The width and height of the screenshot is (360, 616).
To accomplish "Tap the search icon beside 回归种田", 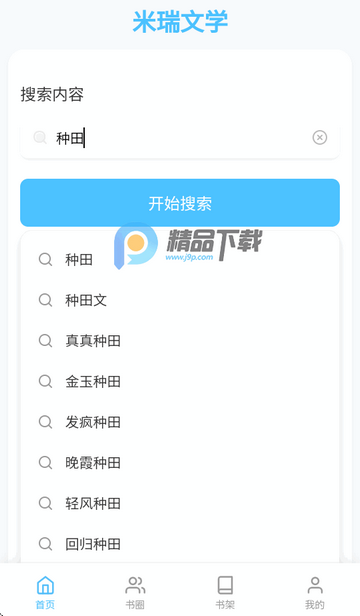I will pos(45,544).
